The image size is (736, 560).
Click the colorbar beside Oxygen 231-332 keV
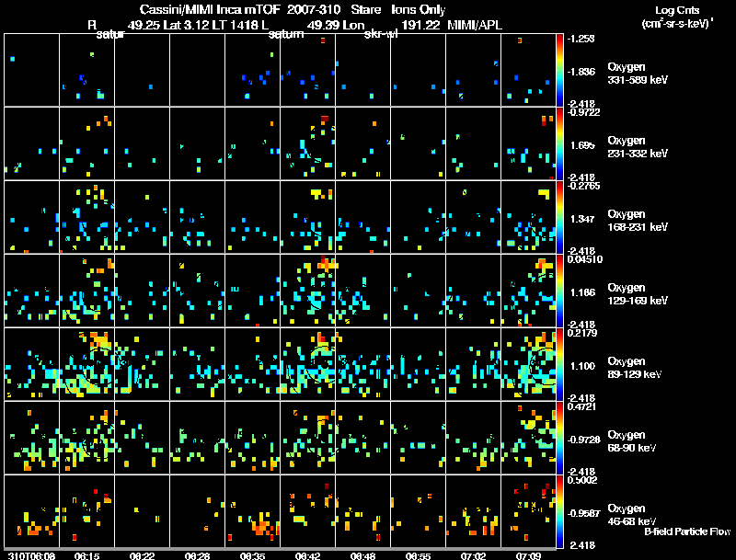click(x=559, y=143)
